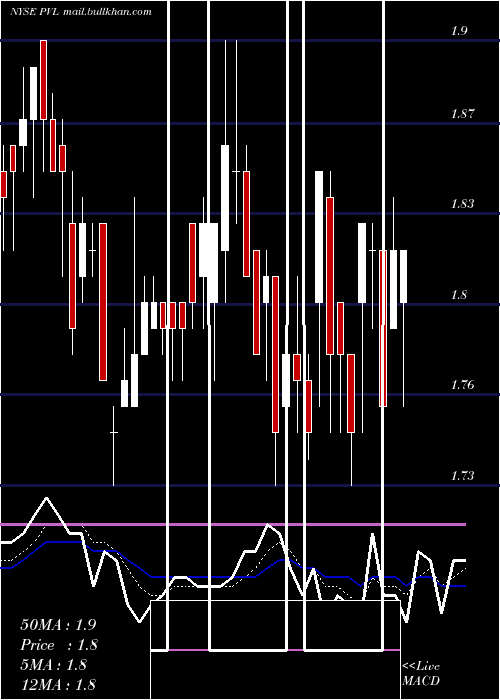The width and height of the screenshot is (500, 700).
Task: Click the 1.87 price axis label
Action: (x=462, y=114)
